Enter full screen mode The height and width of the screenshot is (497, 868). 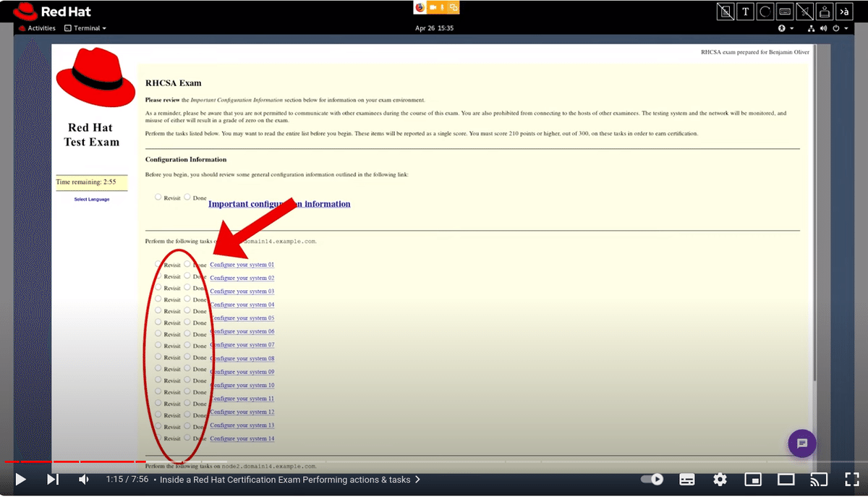[x=852, y=480]
